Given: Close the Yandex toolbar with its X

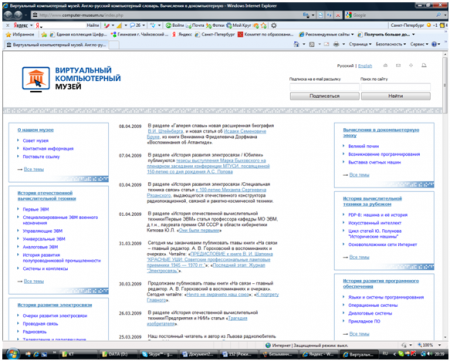Looking at the screenshot, I should (x=8, y=25).
